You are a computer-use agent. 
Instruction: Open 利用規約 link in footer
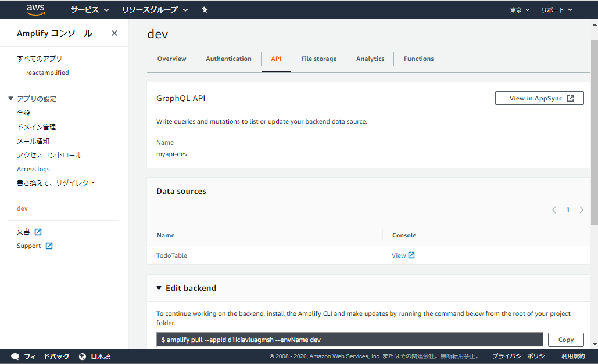click(x=573, y=356)
